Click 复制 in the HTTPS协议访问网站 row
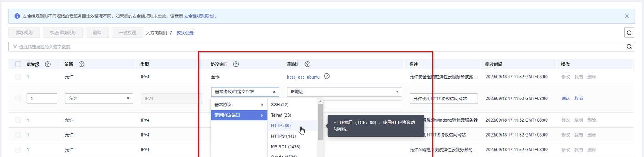The height and width of the screenshot is (157, 644). point(578,135)
